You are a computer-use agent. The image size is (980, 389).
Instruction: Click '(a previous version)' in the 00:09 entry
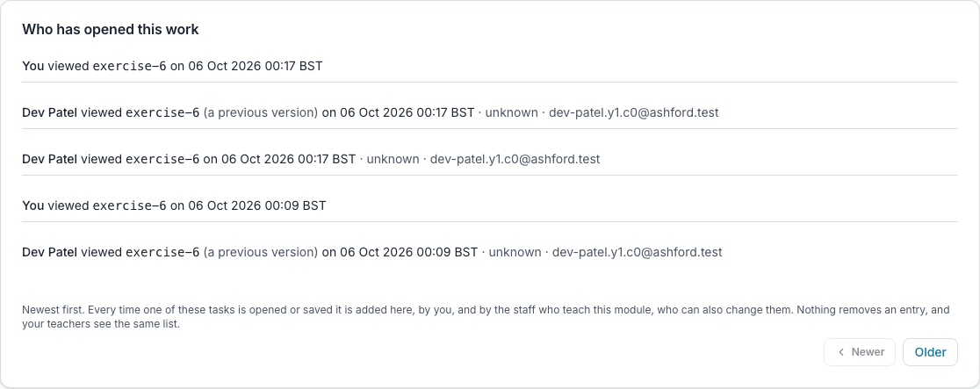(261, 252)
